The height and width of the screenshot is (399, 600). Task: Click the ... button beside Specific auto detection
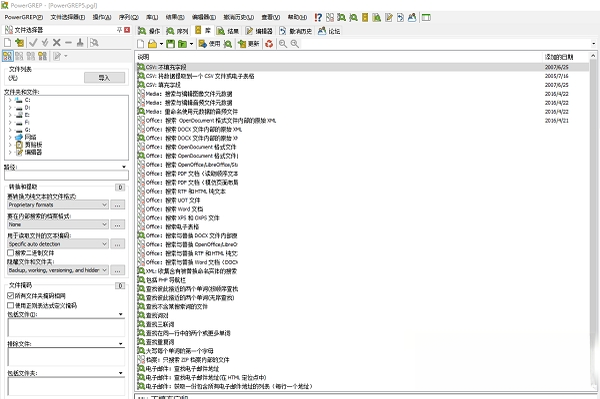[x=117, y=244]
